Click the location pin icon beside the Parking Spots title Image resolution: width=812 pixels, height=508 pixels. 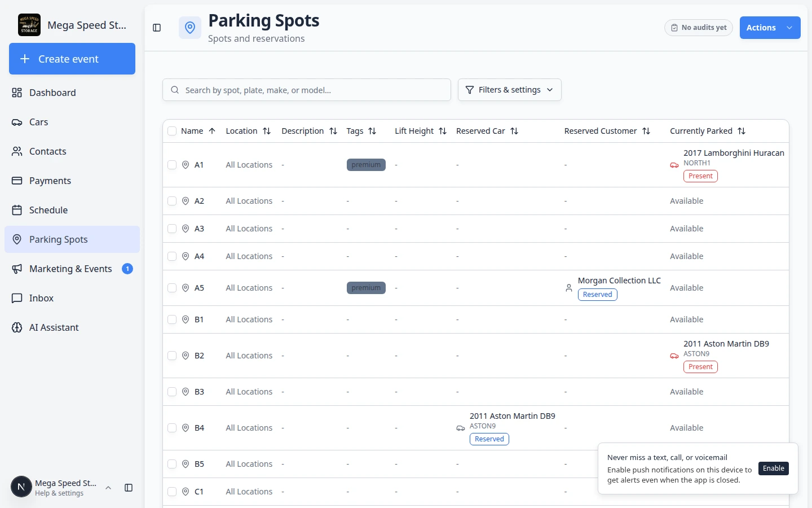pyautogui.click(x=190, y=28)
